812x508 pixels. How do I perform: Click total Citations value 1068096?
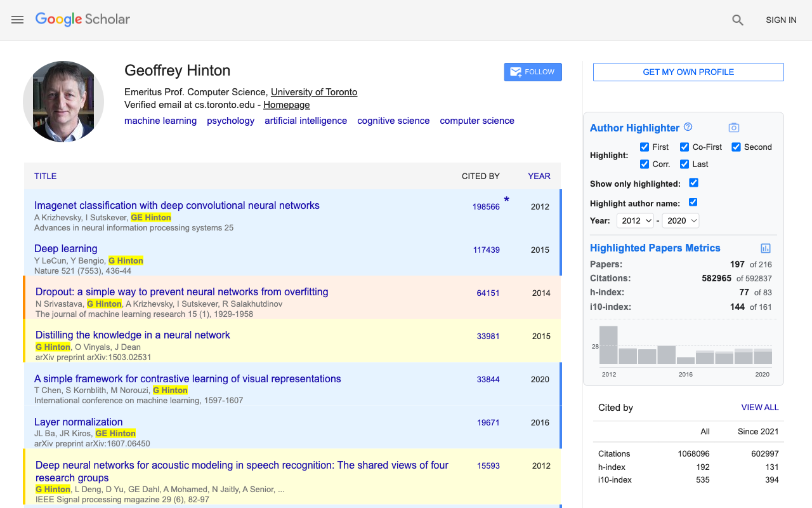(x=693, y=453)
